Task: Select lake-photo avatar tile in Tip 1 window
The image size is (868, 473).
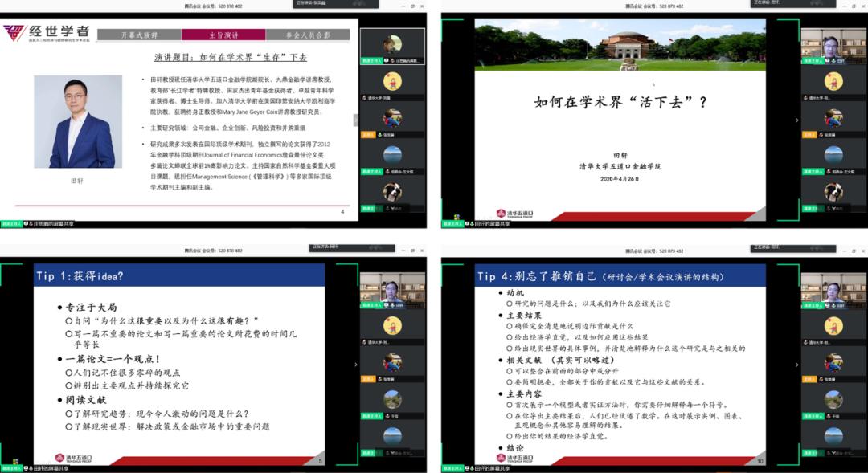Action: pos(392,438)
